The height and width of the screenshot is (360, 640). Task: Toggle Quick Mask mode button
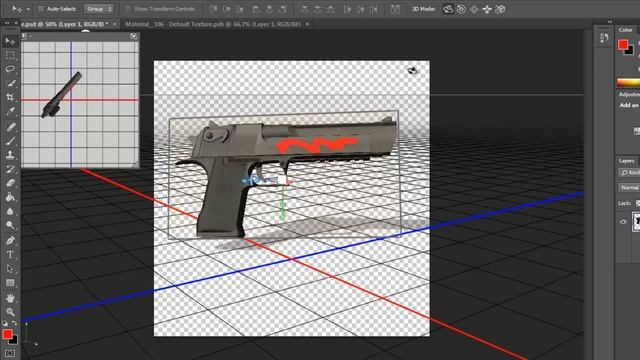[x=10, y=353]
